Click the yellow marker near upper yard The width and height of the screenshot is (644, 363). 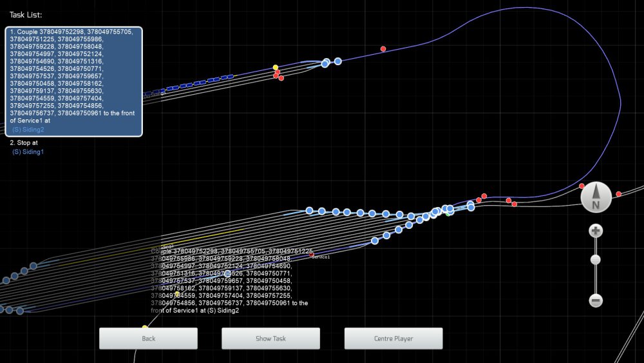point(276,67)
